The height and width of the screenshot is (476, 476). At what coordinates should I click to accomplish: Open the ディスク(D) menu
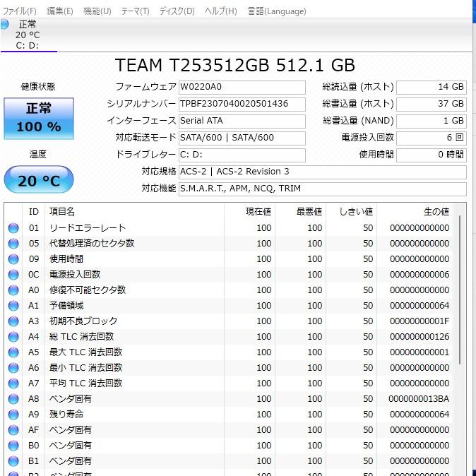click(177, 11)
